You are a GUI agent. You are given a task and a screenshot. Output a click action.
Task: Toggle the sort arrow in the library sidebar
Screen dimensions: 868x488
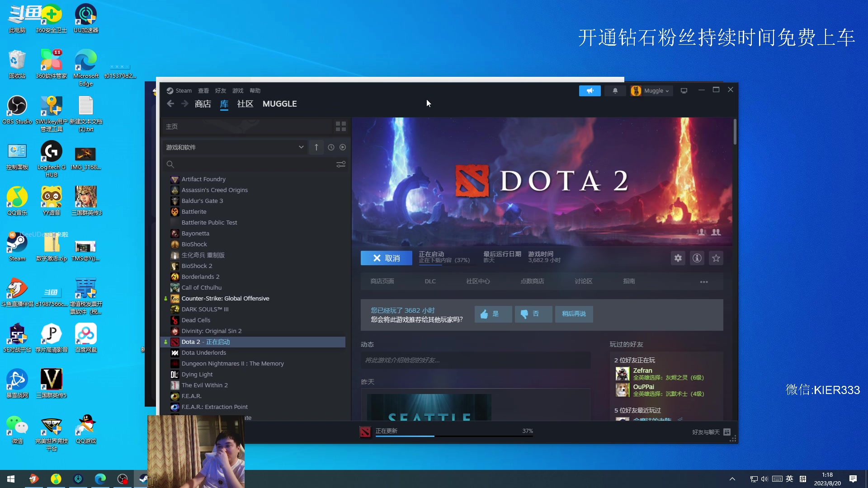coord(316,147)
